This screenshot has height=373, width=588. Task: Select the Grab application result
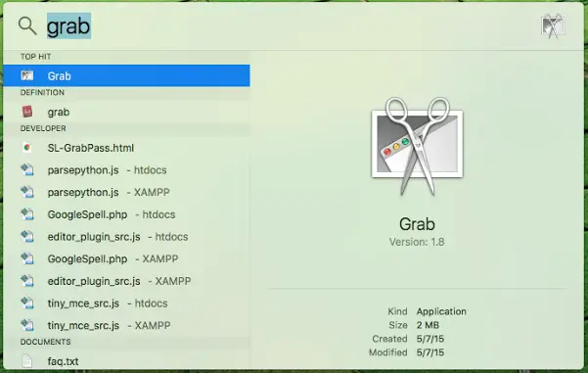tap(127, 75)
